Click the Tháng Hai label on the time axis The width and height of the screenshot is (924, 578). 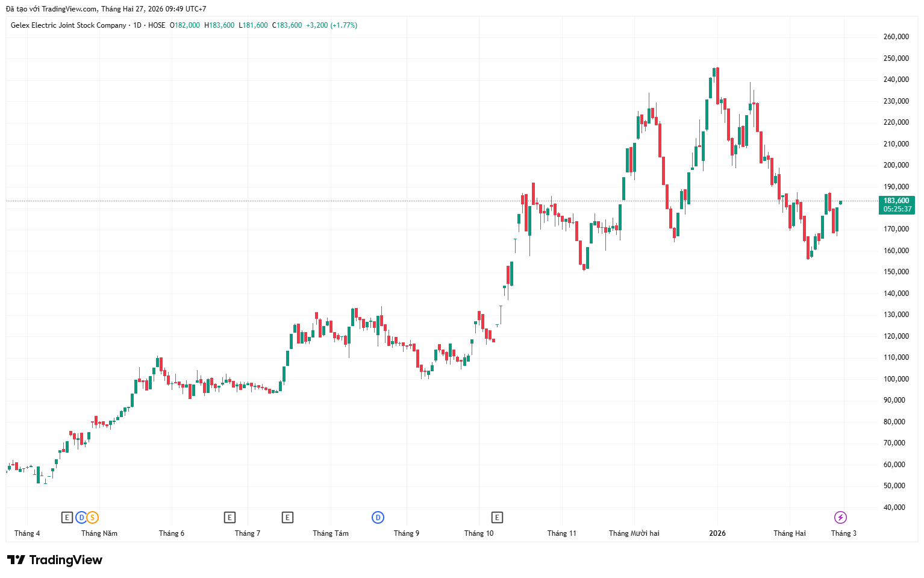(x=789, y=533)
